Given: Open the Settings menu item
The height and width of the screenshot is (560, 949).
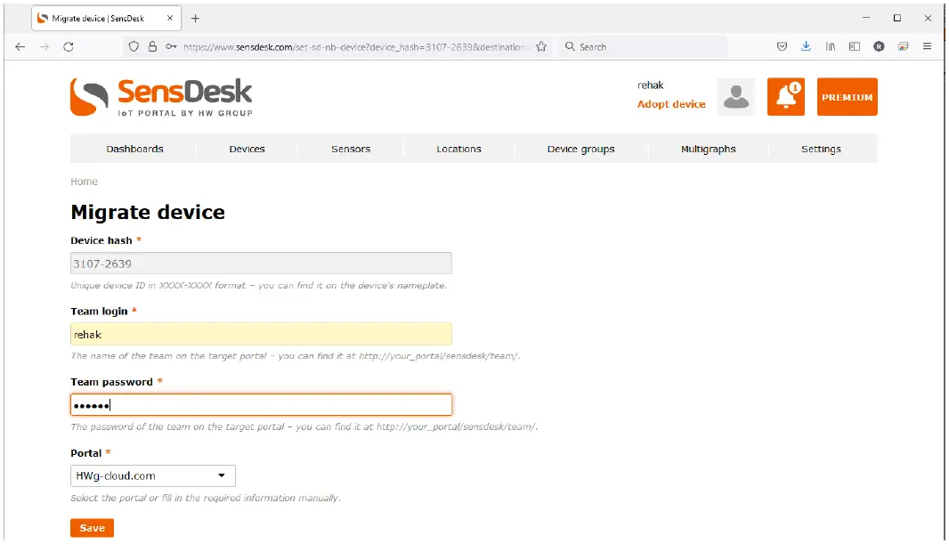Looking at the screenshot, I should (x=822, y=149).
